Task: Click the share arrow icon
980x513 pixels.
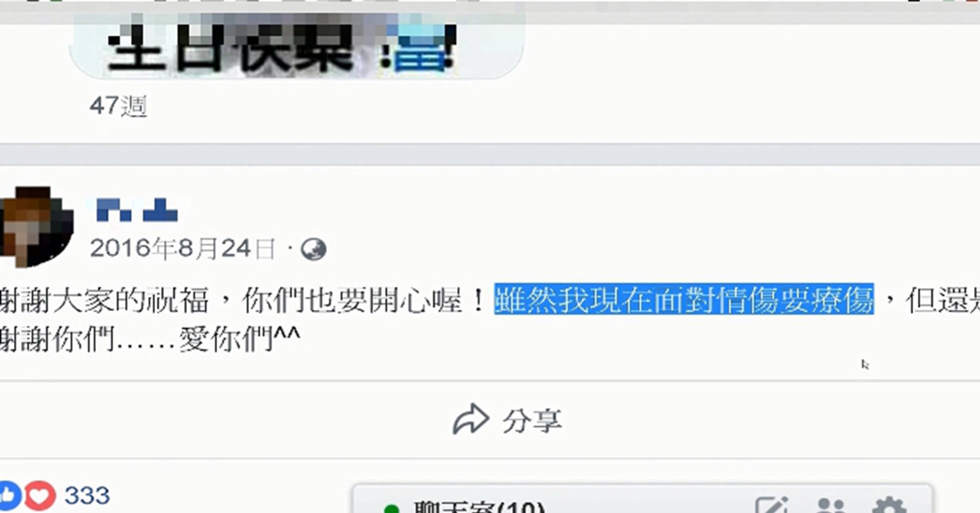Action: [471, 420]
